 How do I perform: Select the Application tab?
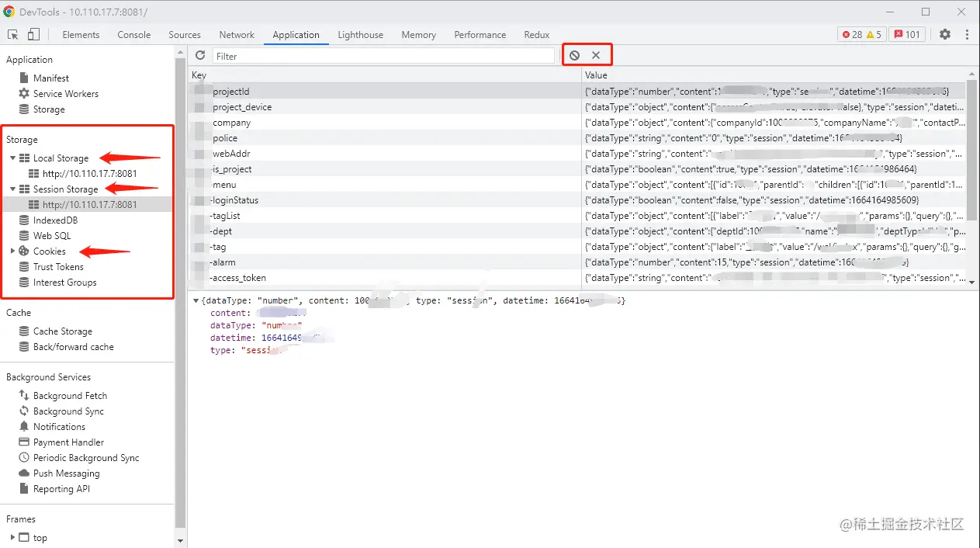tap(296, 35)
